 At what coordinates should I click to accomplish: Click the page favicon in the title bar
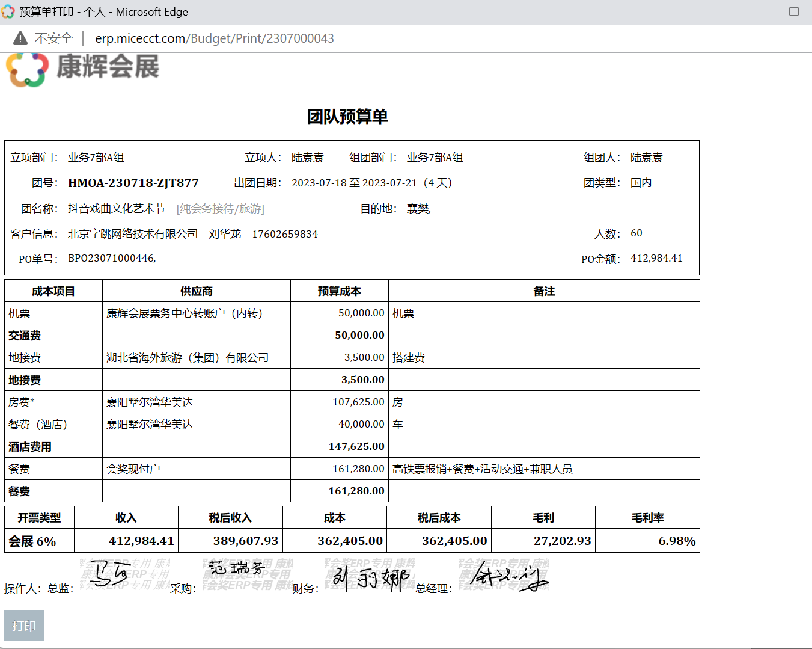[x=8, y=11]
